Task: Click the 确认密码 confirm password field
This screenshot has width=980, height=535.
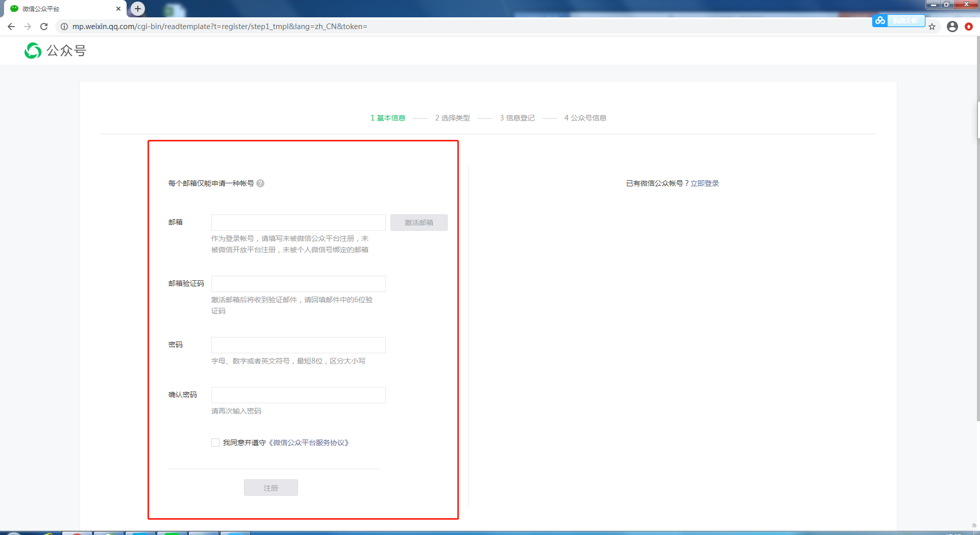Action: [x=299, y=395]
